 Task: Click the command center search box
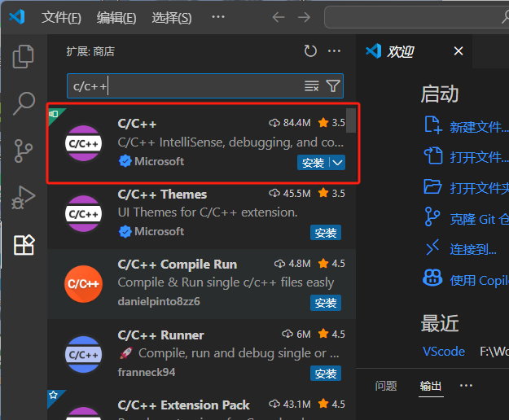(416, 17)
